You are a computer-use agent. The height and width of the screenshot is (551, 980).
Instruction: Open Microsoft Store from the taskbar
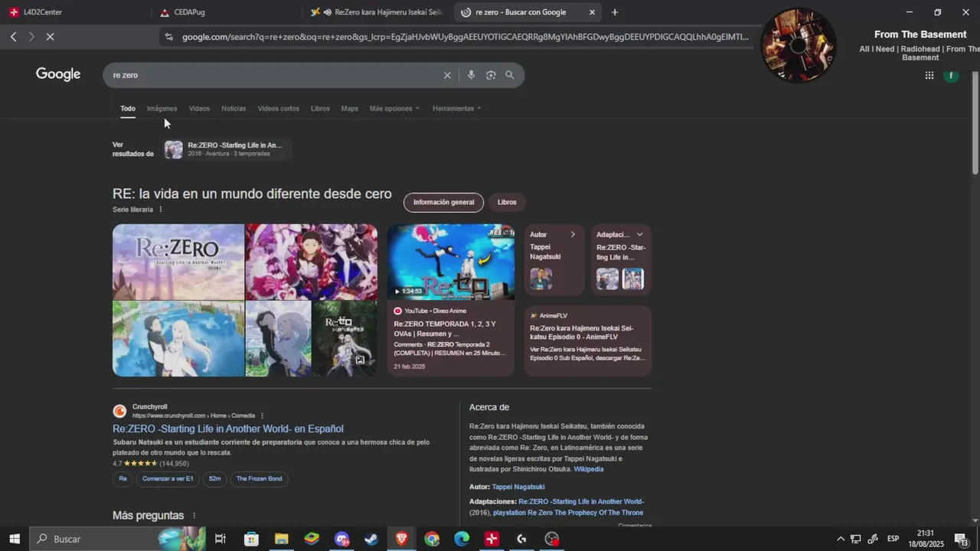click(251, 539)
